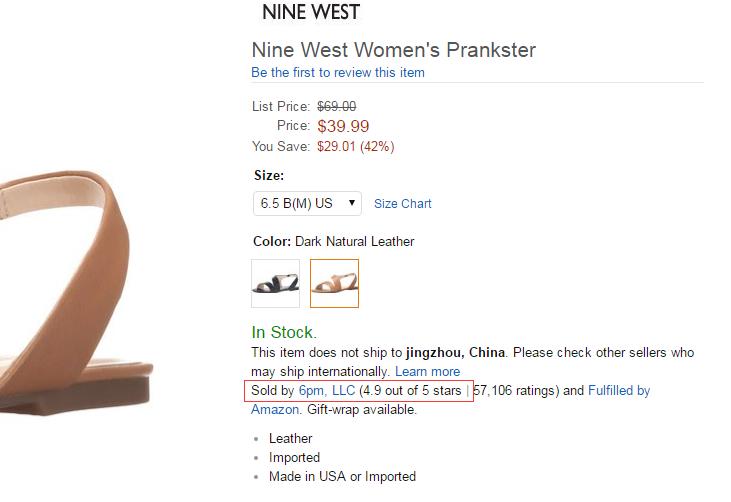This screenshot has width=731, height=502.
Task: Select the black sandal color swatch
Action: coord(275,283)
